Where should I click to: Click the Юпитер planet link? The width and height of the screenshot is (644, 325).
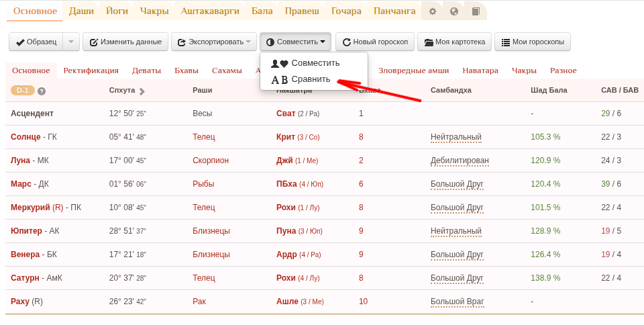tap(26, 230)
